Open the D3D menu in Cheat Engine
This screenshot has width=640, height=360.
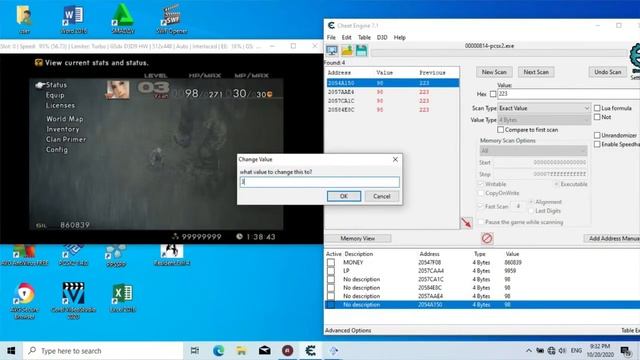tap(382, 37)
